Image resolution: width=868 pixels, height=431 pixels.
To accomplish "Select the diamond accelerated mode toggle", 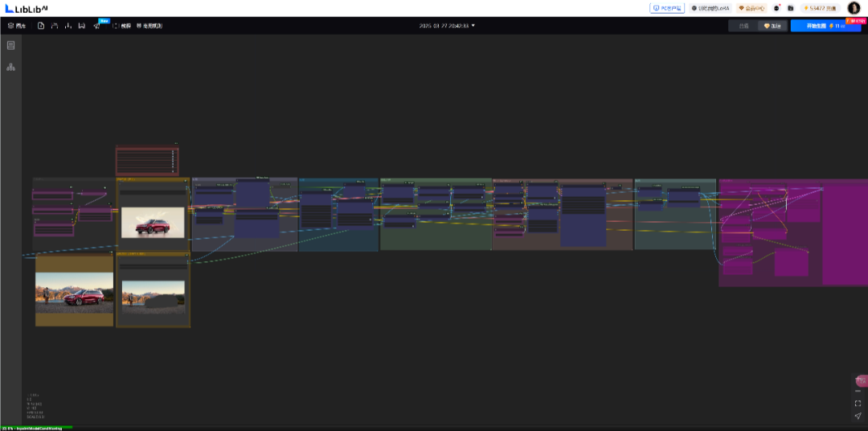I will click(x=772, y=26).
